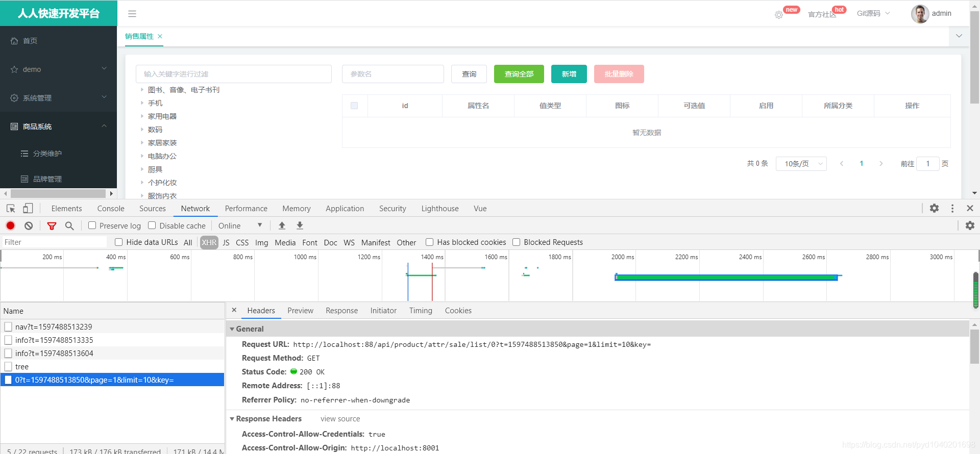Collapse the General section
This screenshot has height=454, width=980.
tap(232, 329)
